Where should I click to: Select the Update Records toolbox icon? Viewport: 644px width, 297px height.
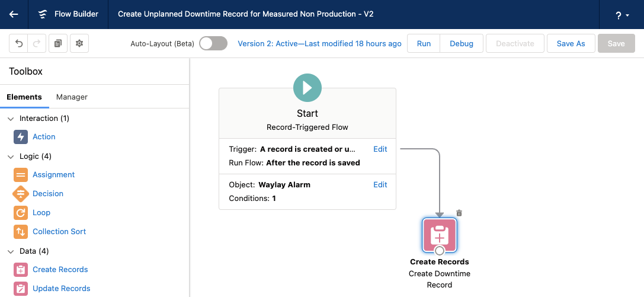point(21,288)
